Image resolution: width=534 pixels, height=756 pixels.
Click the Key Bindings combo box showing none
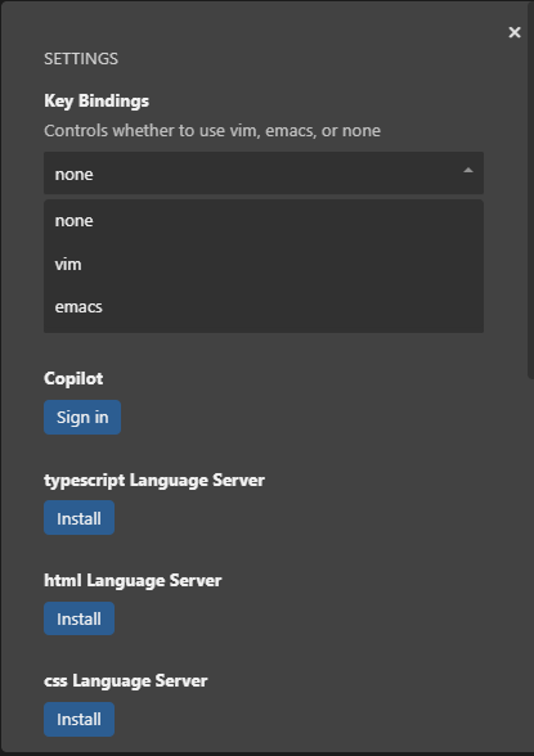264,174
